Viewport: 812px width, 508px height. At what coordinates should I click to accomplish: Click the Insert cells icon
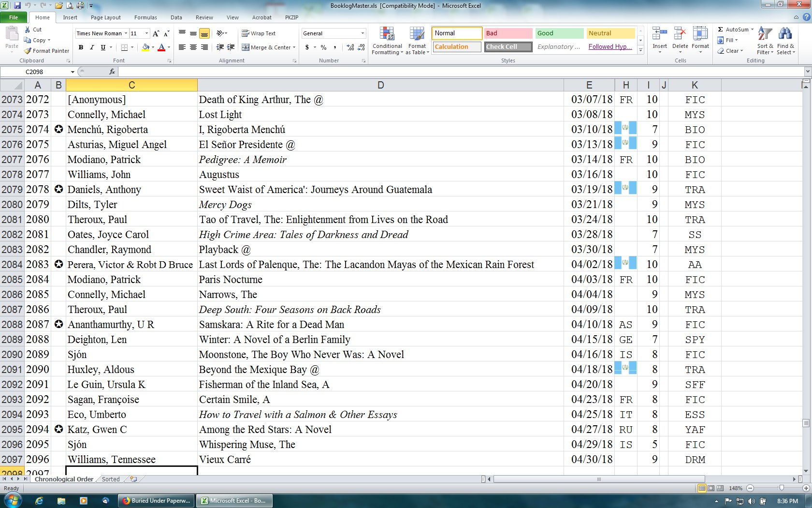[x=659, y=35]
